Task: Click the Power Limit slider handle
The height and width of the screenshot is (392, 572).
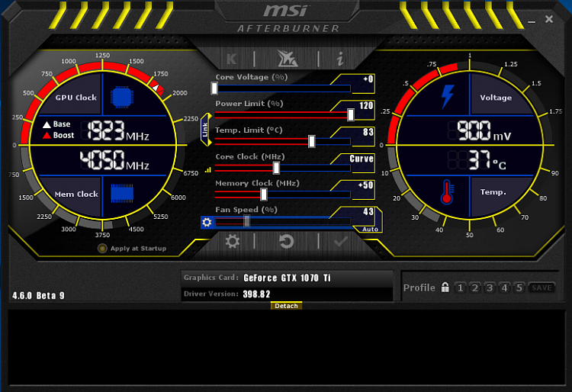Action: [x=351, y=115]
